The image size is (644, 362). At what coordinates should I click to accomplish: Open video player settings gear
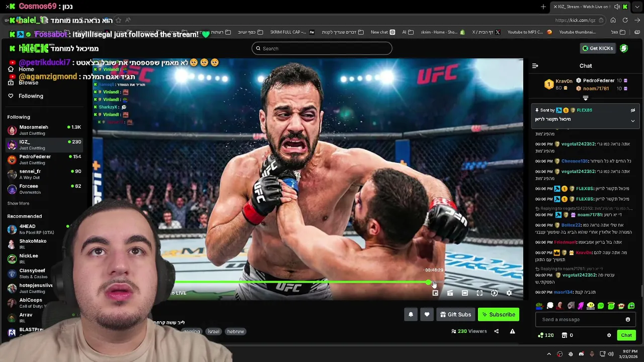point(509,293)
